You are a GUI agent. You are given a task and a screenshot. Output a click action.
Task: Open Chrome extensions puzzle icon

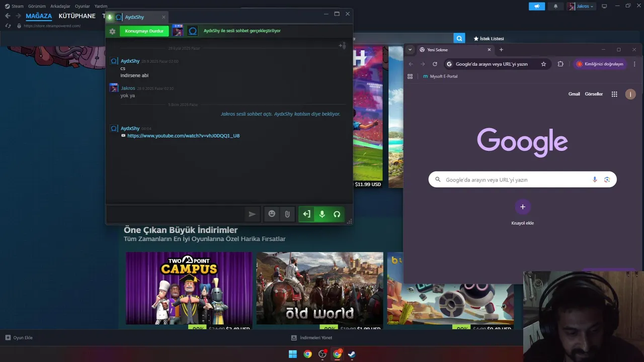tap(560, 64)
